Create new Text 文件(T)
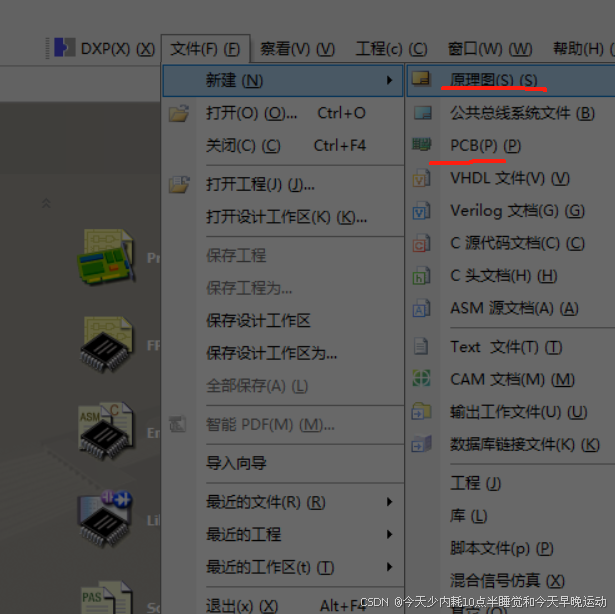 tap(511, 347)
